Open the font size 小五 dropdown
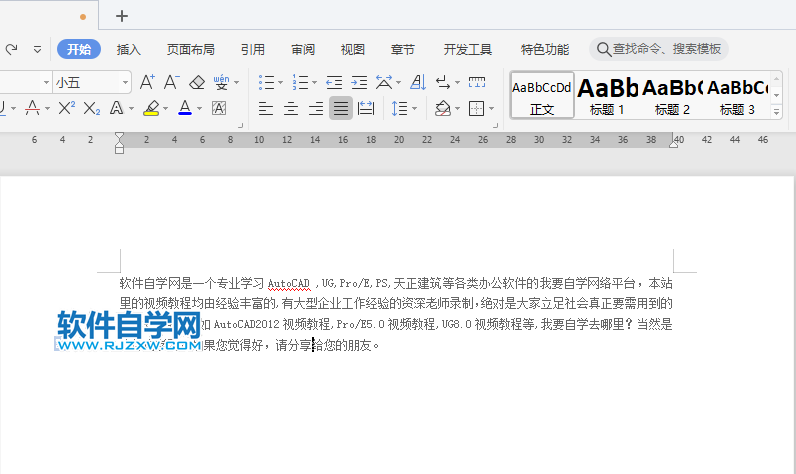 click(x=125, y=82)
